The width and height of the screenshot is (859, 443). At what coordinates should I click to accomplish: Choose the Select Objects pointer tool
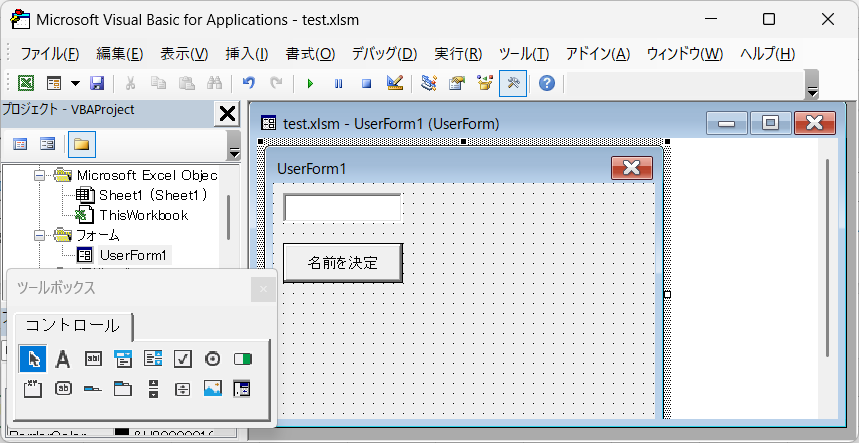33,359
